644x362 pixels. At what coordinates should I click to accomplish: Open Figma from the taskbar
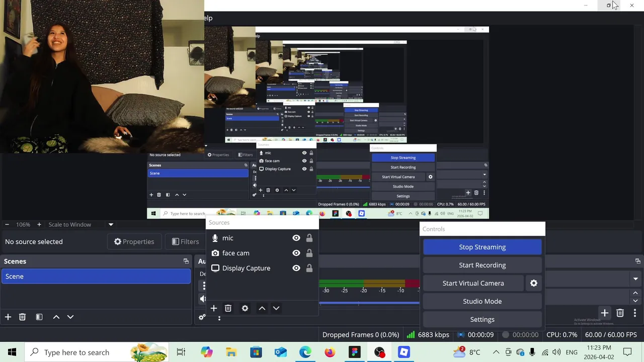(x=355, y=352)
